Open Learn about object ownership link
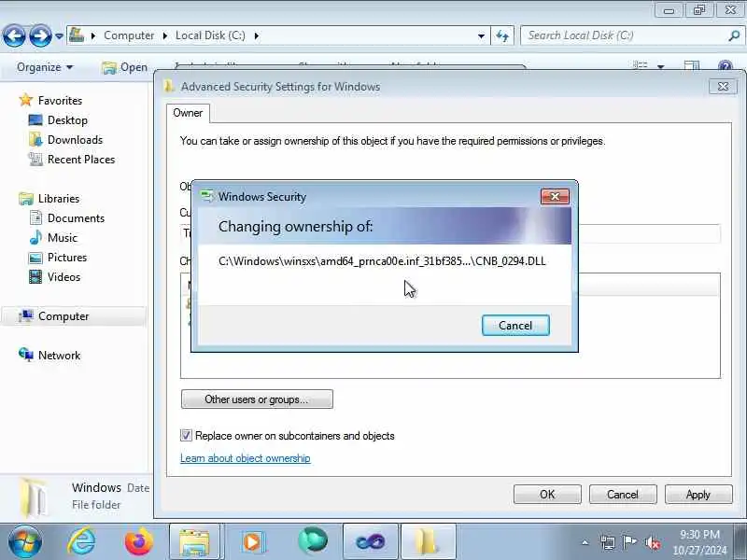This screenshot has height=560, width=747. [x=246, y=458]
